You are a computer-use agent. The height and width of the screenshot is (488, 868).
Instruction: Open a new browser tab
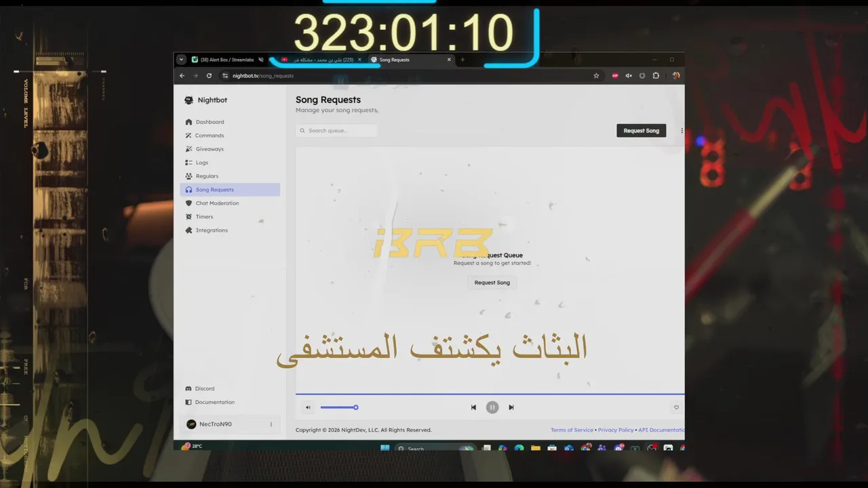pos(462,60)
